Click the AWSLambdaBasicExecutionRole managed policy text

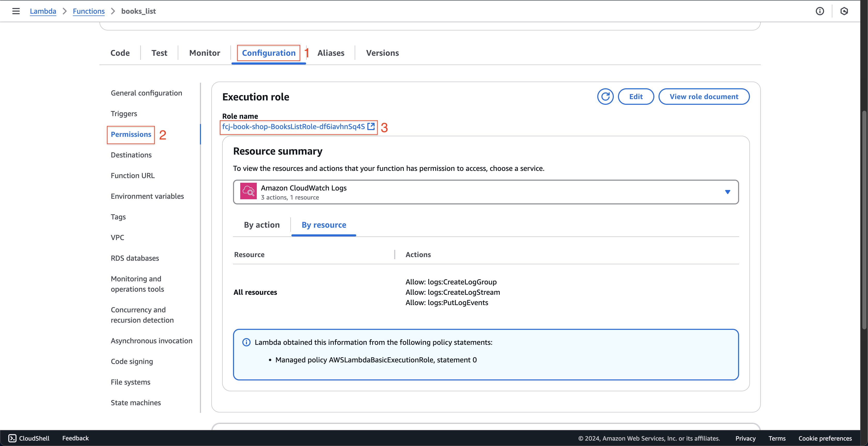pyautogui.click(x=376, y=360)
